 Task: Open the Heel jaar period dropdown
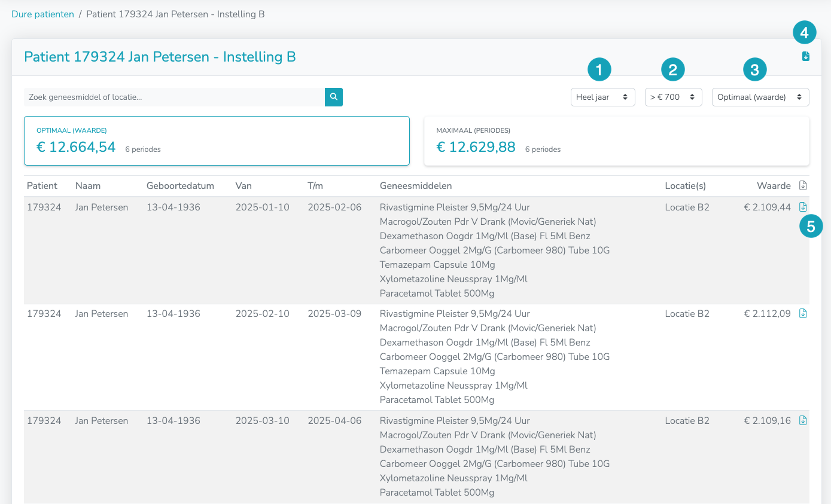(603, 97)
